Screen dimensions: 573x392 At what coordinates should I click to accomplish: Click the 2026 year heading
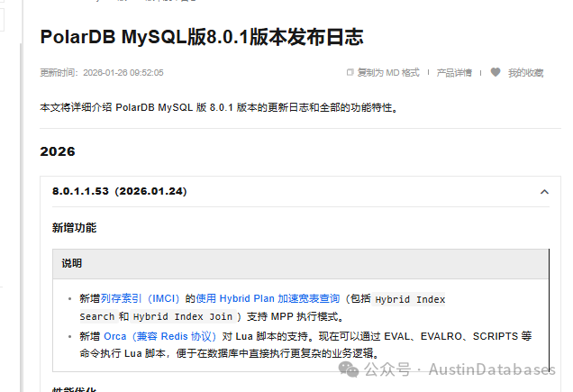pyautogui.click(x=58, y=151)
